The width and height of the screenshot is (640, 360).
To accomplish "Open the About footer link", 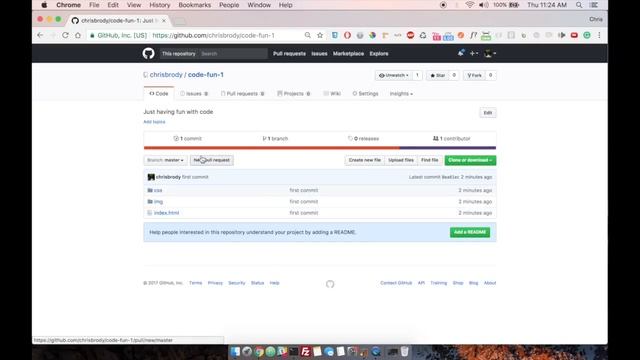I will tap(490, 283).
